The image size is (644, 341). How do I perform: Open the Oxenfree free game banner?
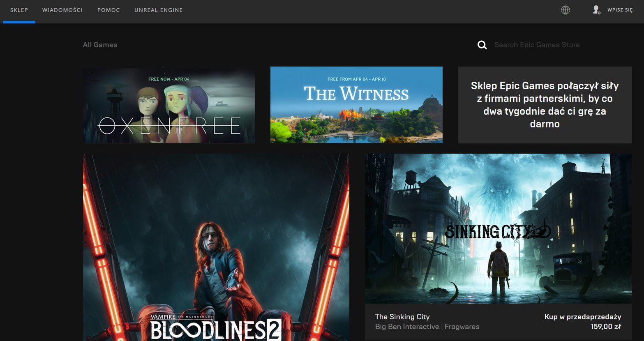[169, 105]
